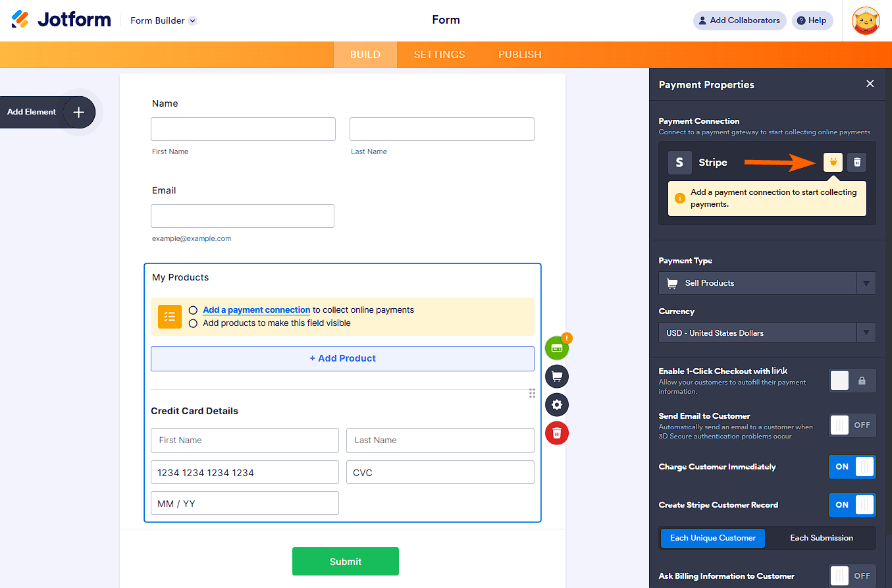Click the Add Collaborators button

click(x=739, y=20)
